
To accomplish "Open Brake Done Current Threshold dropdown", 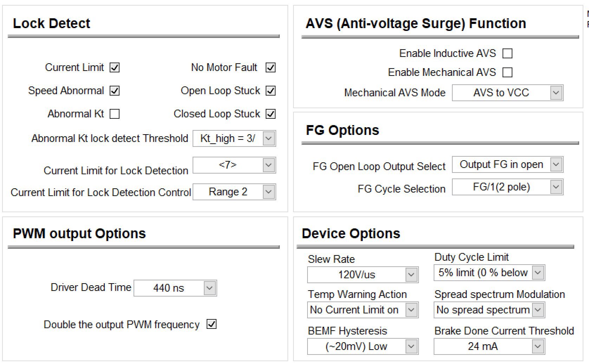I will pyautogui.click(x=490, y=346).
